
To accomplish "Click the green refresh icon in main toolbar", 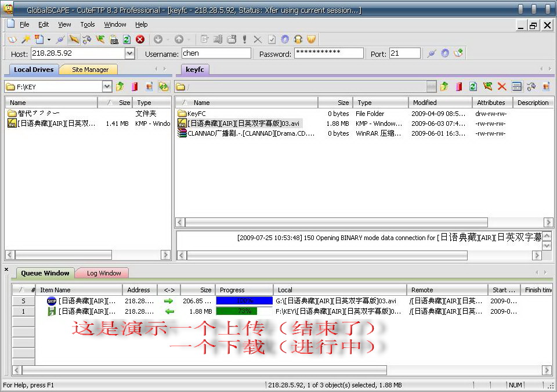I will [x=127, y=39].
